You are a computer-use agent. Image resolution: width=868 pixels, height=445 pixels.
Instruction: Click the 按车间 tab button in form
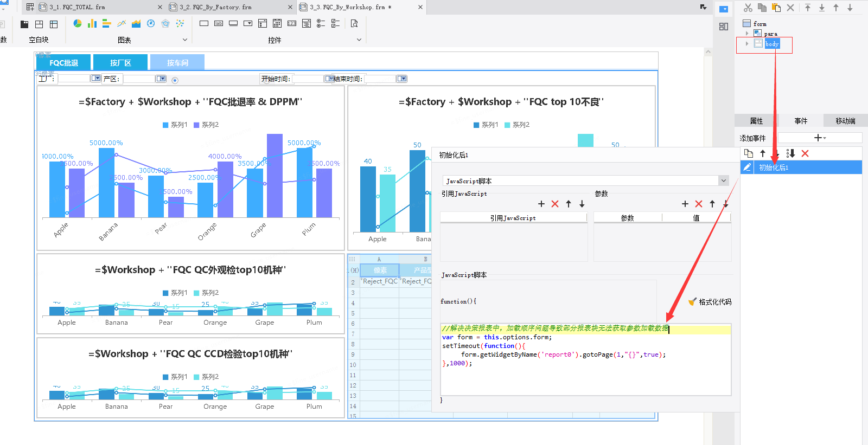click(x=177, y=62)
